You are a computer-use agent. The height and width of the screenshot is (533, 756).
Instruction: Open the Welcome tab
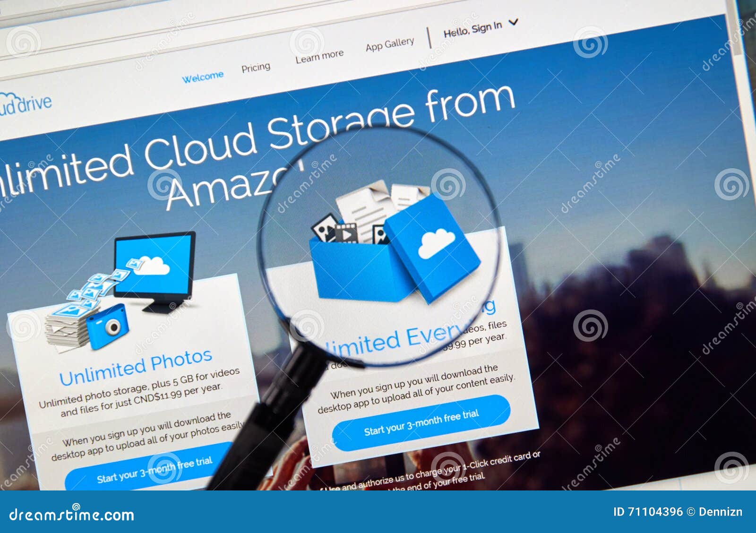click(x=203, y=77)
